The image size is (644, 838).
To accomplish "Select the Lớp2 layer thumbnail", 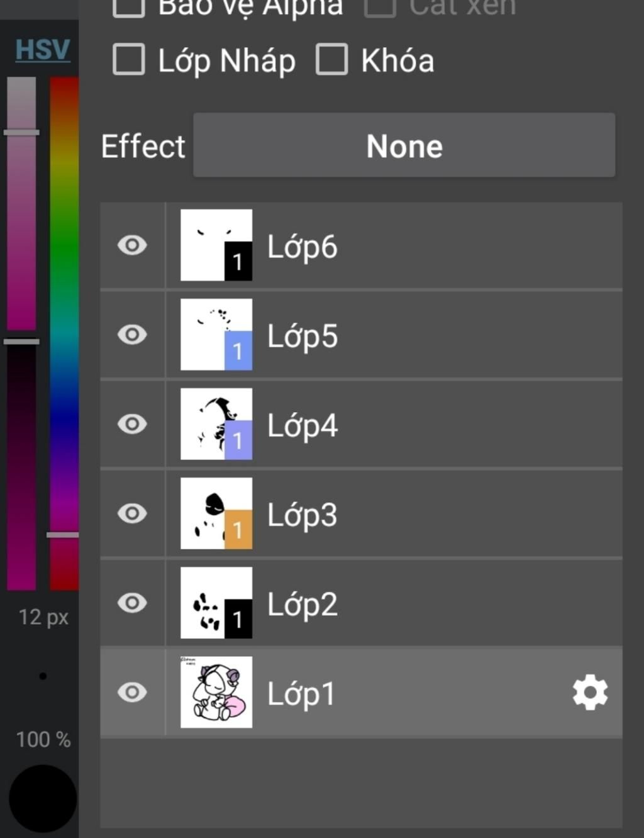I will tap(216, 603).
